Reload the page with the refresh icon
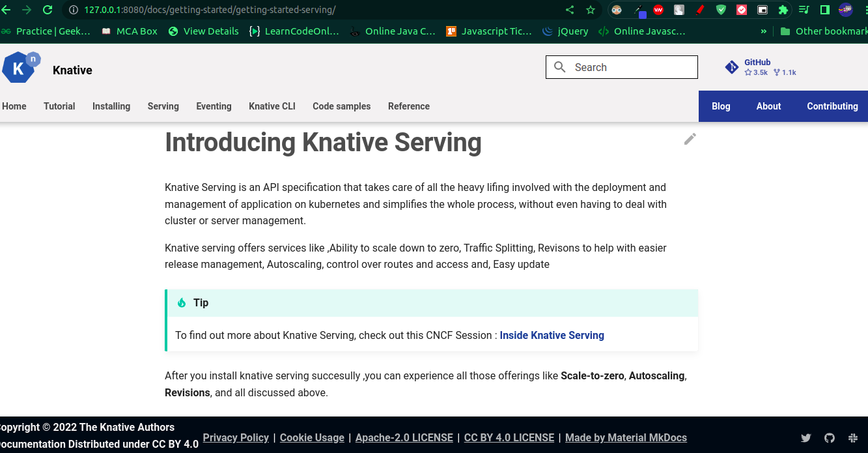Screen dimensions: 868x453 point(48,10)
